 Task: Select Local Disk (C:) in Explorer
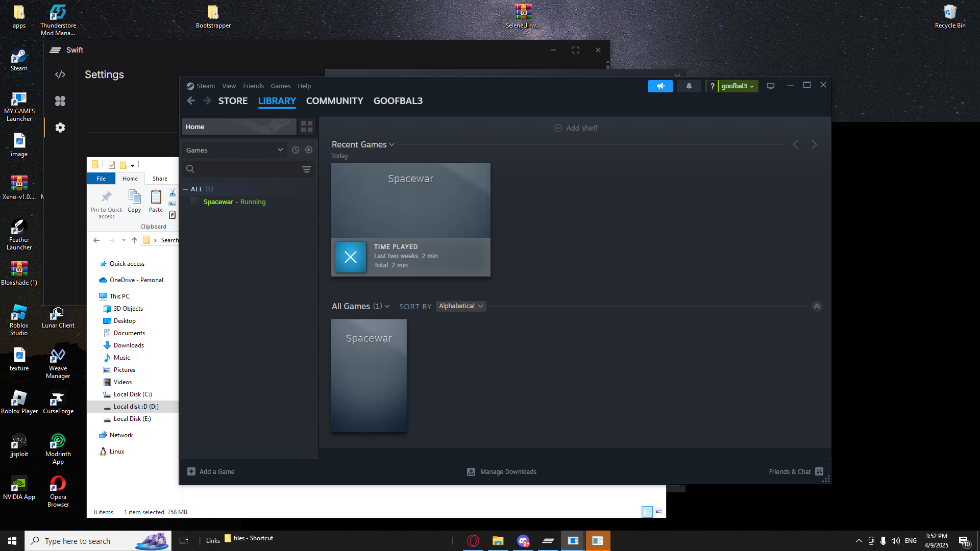click(x=133, y=394)
